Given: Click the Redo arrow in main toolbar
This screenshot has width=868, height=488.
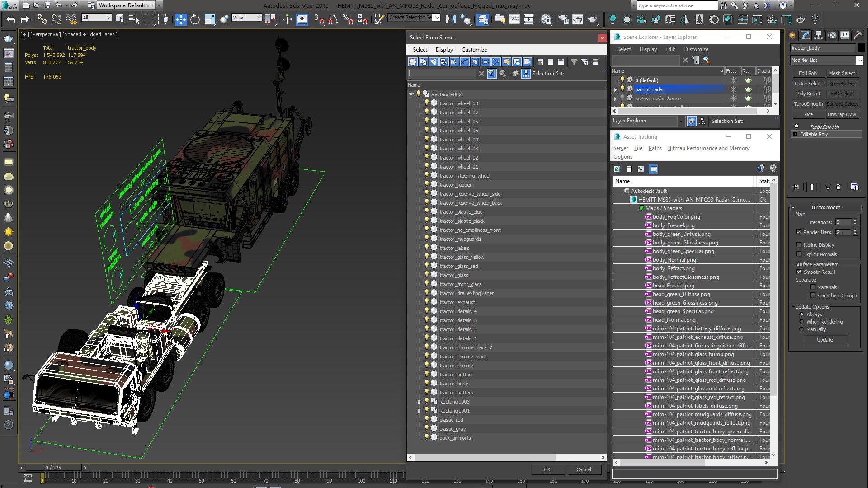Looking at the screenshot, I should pos(25,19).
